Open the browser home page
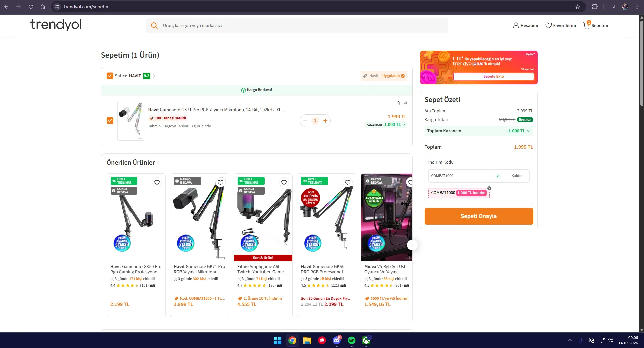Viewport: 644px width, 348px height. 43,7
